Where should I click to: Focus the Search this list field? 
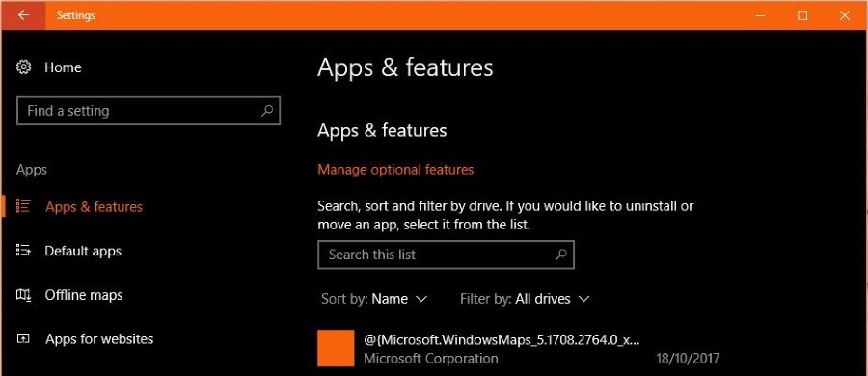coord(446,255)
